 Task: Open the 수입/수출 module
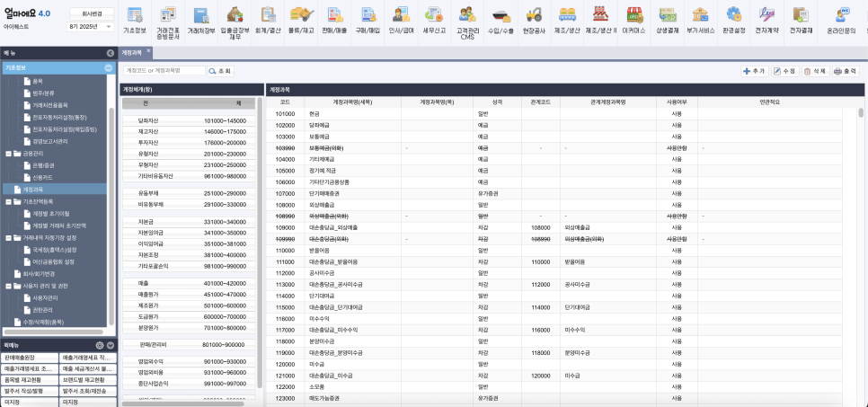coord(500,21)
